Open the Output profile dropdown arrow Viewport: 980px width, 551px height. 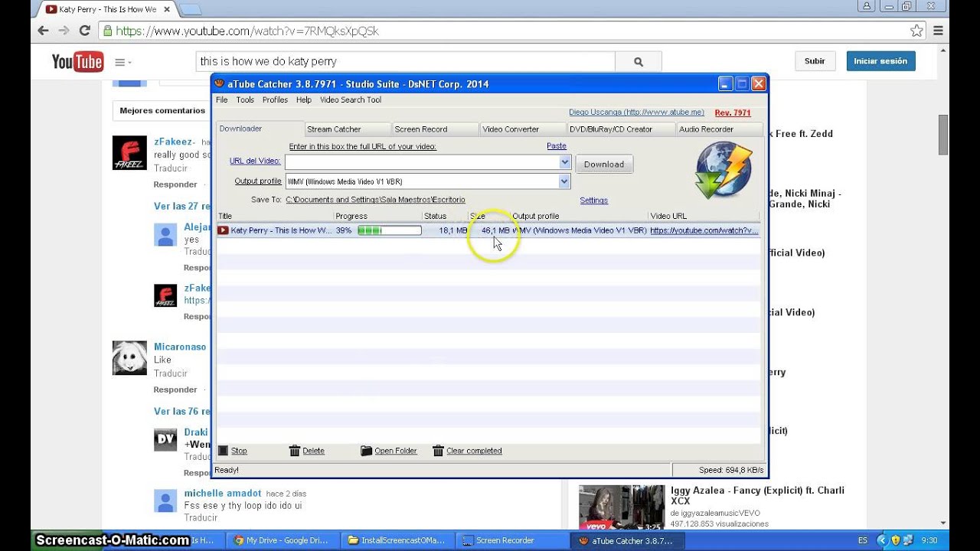point(564,181)
